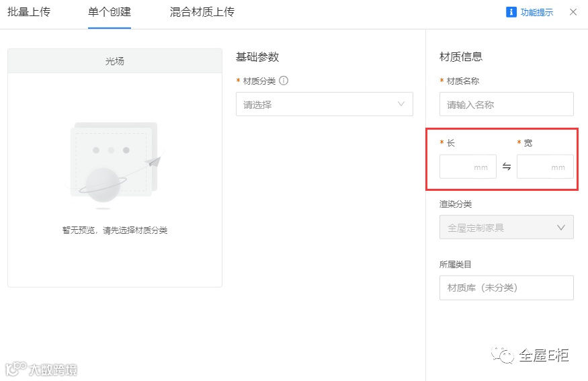Open the 混合材质上传 tab

pos(202,13)
